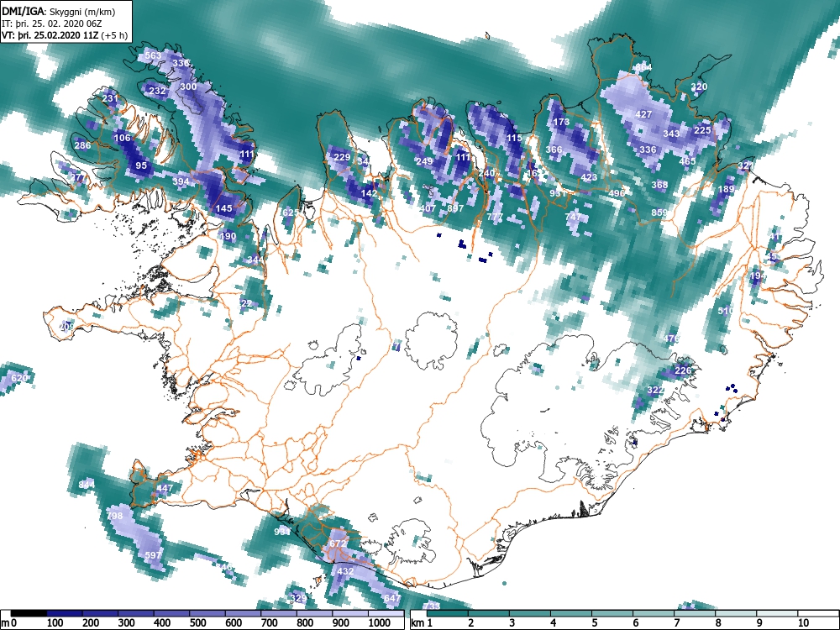The width and height of the screenshot is (840, 630).
Task: Click visibility value '286' on map
Action: coord(82,145)
